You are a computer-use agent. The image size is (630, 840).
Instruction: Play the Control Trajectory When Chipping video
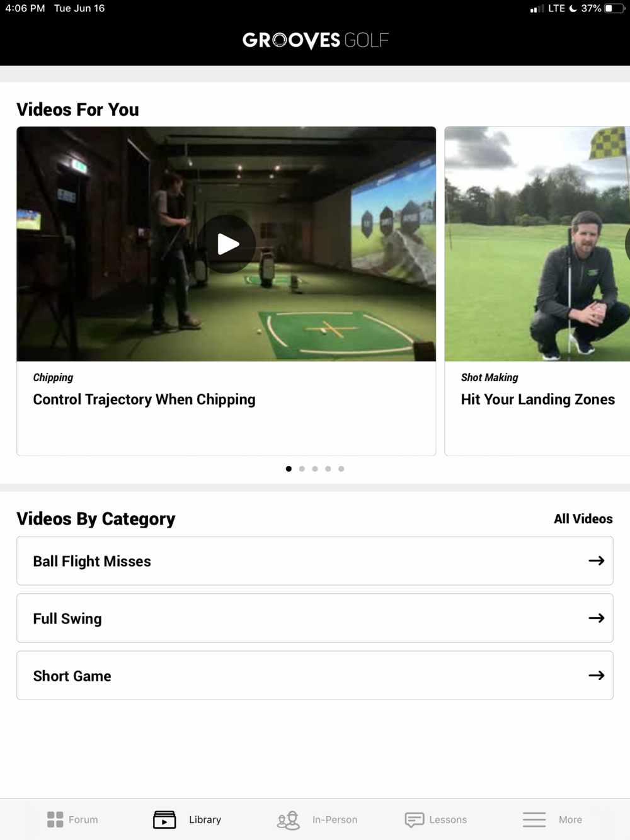coord(227,244)
